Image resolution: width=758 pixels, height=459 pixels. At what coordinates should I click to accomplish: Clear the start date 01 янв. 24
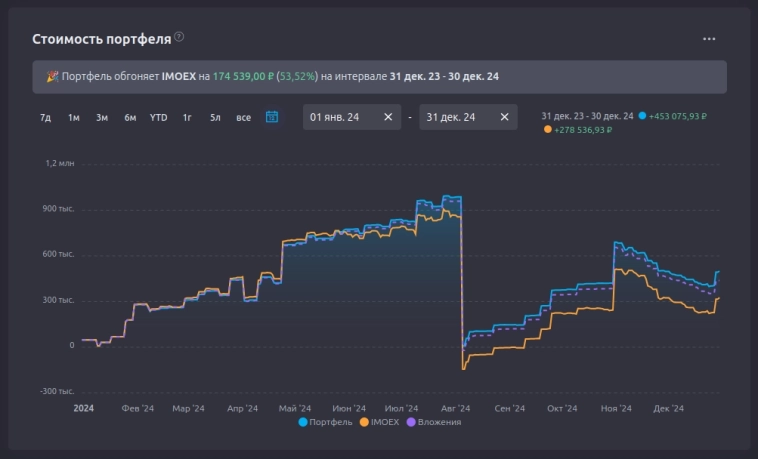388,117
